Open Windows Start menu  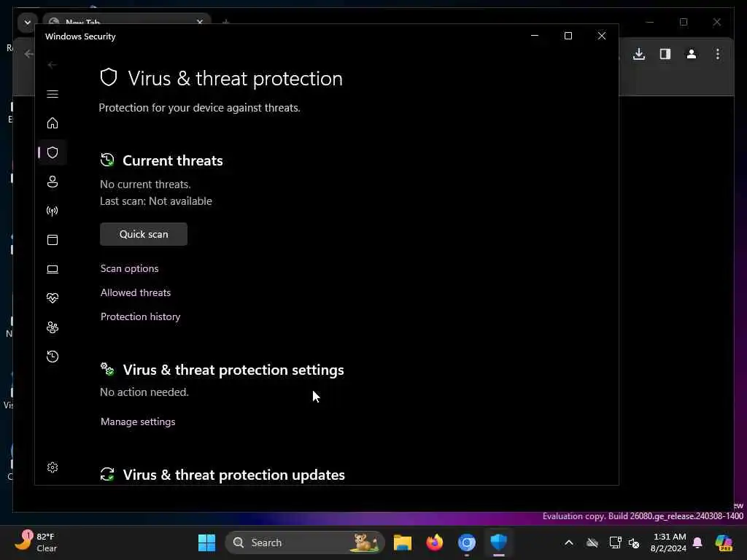(206, 542)
